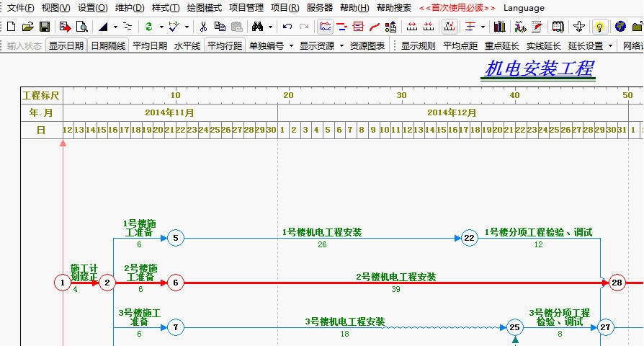644x346 pixels.
Task: Select the 2号楼机电工程安装 activity label
Action: coord(396,277)
